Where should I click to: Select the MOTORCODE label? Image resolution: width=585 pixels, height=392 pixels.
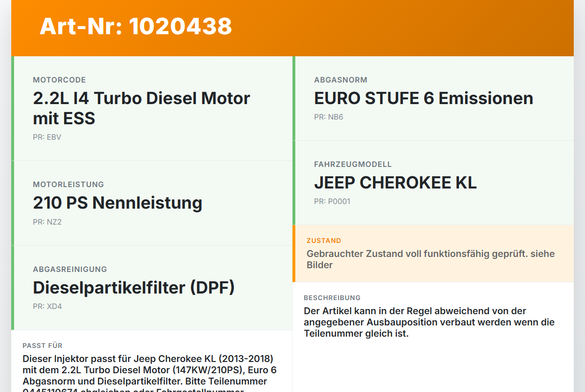(60, 80)
